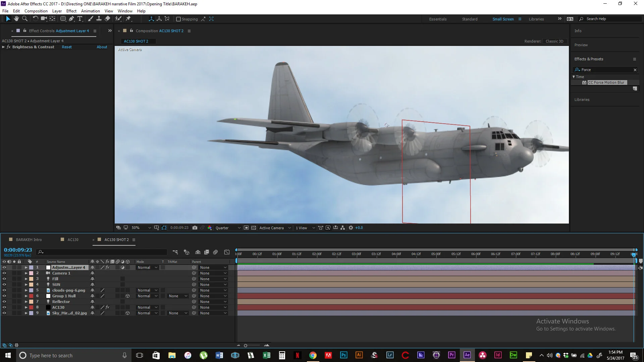Hide the Camera 1 layer
Screen dimensions: 644x362
point(4,273)
